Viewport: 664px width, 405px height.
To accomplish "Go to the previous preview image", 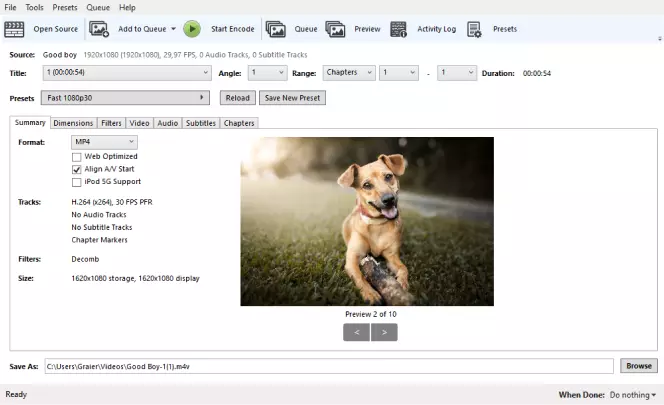I will pos(357,333).
